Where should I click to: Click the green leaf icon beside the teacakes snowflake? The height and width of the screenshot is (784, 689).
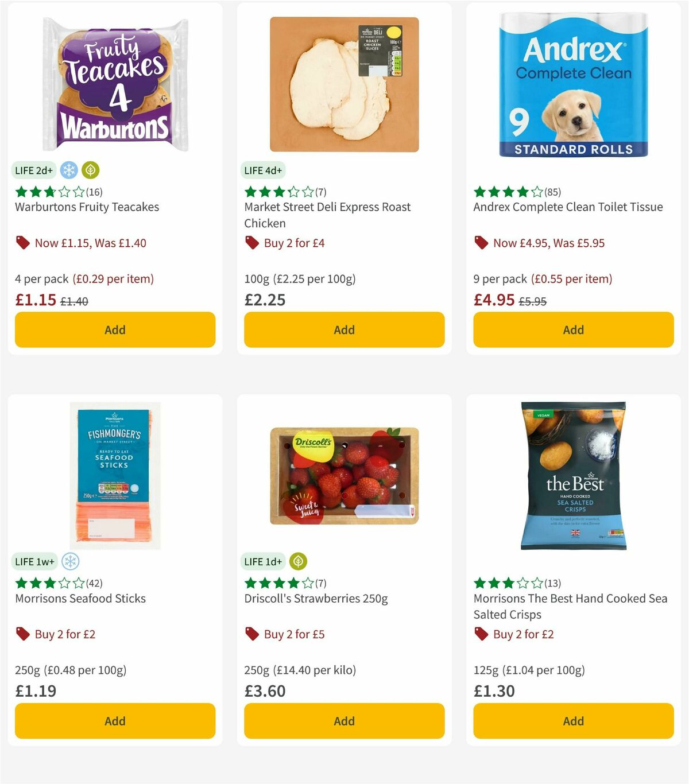(x=91, y=169)
